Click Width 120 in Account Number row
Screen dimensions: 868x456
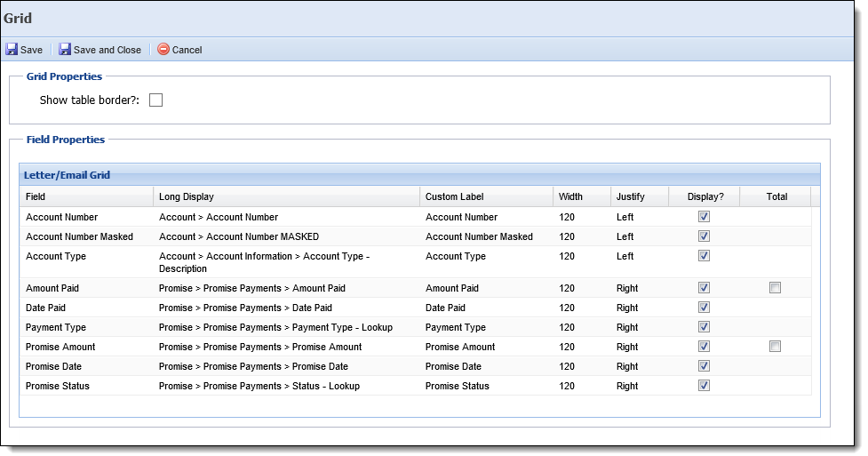(x=566, y=217)
